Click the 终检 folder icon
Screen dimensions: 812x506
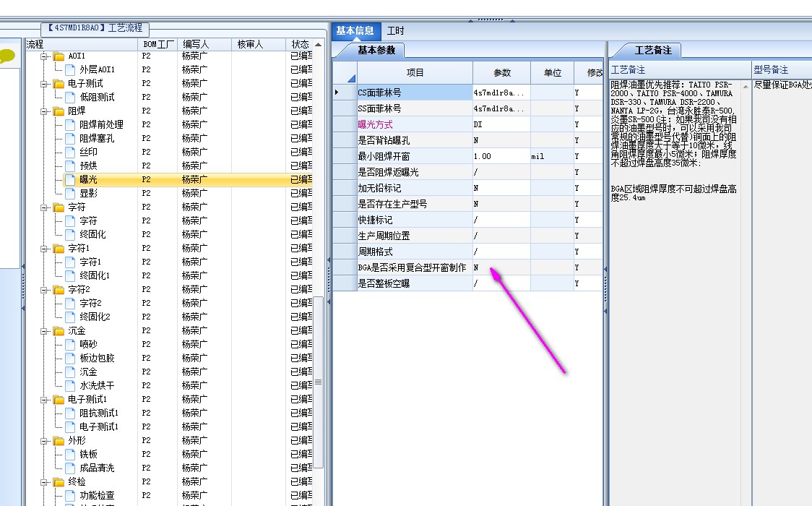point(59,481)
